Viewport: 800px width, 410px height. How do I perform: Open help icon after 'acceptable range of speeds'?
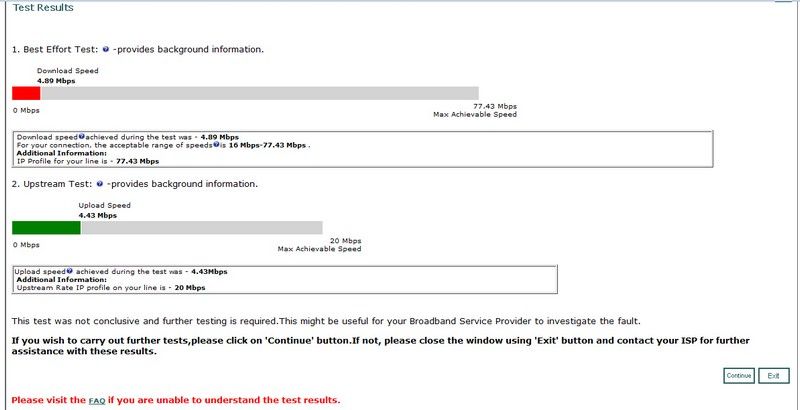pyautogui.click(x=216, y=144)
